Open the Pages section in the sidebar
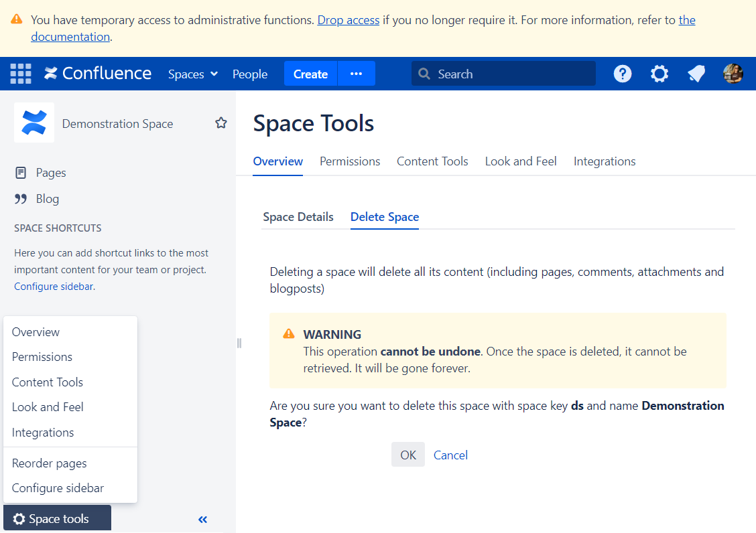The image size is (756, 533). (x=52, y=172)
